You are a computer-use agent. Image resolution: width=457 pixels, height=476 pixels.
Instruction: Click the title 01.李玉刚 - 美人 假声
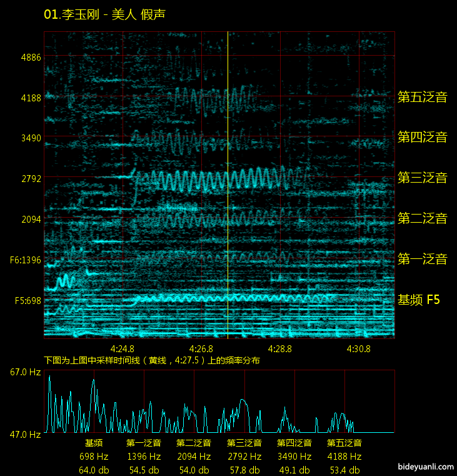click(104, 14)
